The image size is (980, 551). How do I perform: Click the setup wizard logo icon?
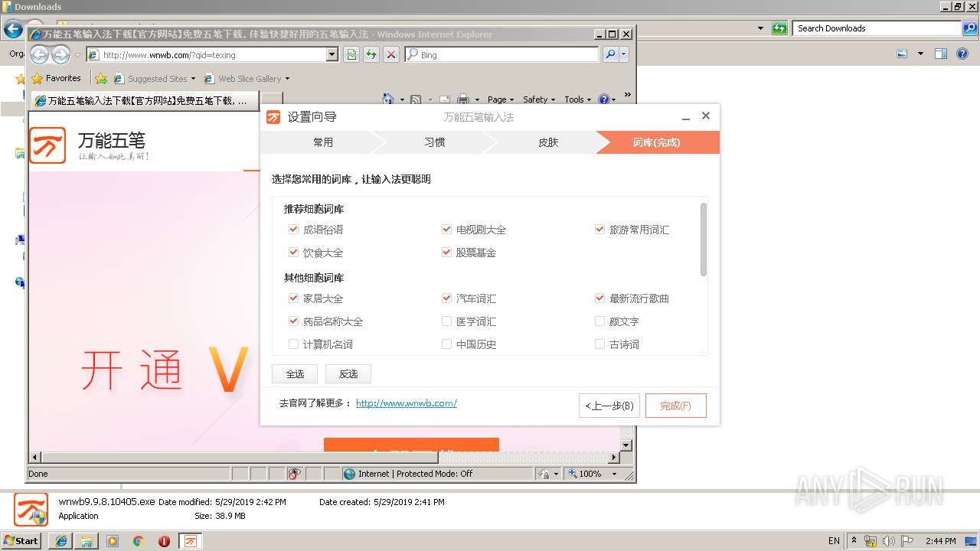point(273,117)
